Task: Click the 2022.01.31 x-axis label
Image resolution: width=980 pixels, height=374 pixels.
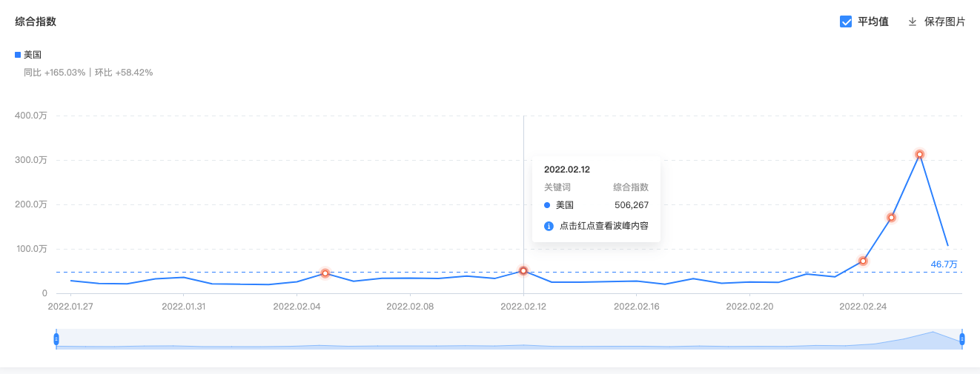Action: coord(184,305)
